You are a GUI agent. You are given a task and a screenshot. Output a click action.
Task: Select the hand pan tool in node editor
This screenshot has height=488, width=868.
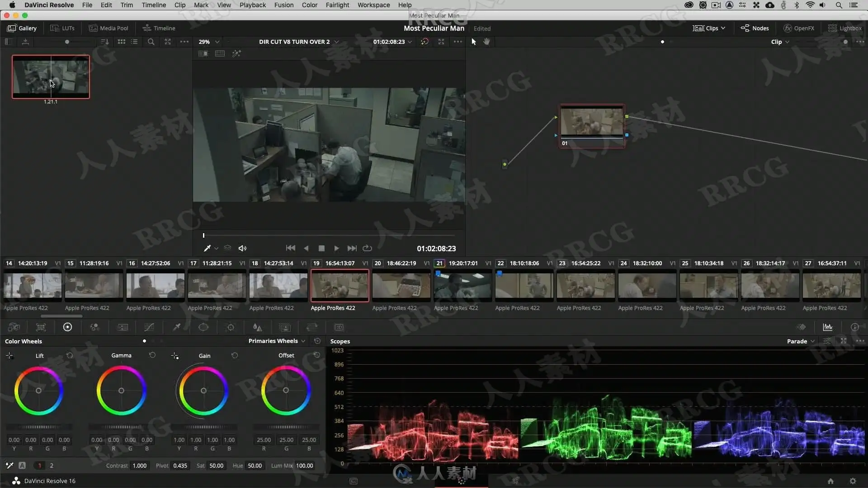click(486, 42)
